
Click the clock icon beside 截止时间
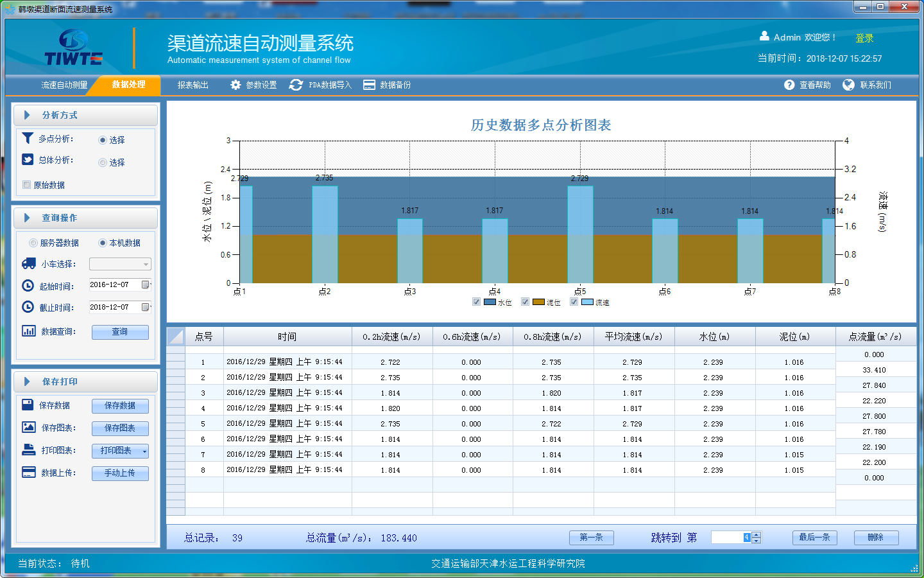tap(28, 307)
